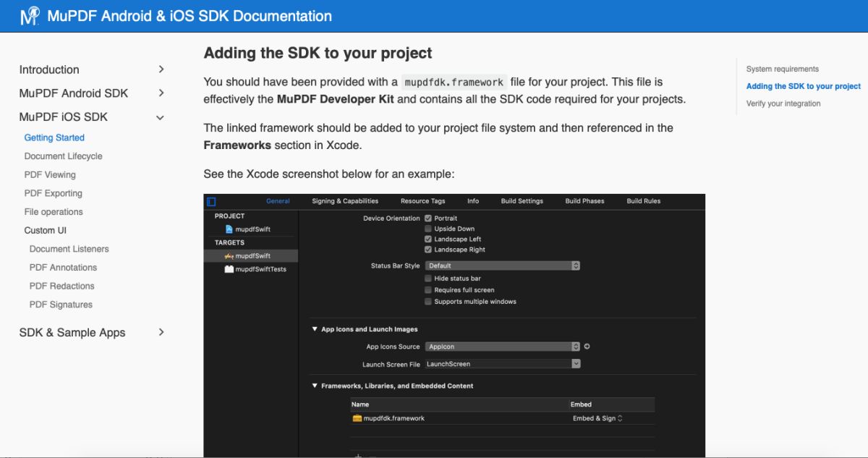
Task: Open the PDF Exporting page
Action: pyautogui.click(x=54, y=194)
